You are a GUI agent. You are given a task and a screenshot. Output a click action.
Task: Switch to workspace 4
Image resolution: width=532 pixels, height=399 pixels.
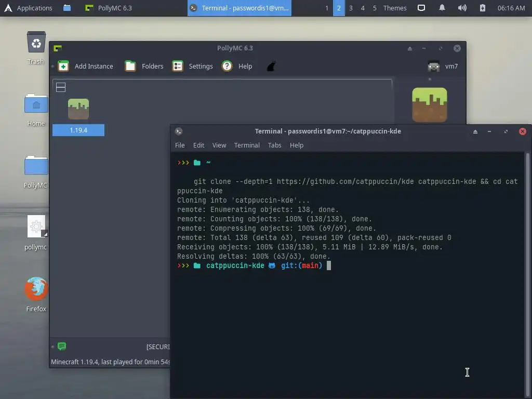[x=363, y=8]
